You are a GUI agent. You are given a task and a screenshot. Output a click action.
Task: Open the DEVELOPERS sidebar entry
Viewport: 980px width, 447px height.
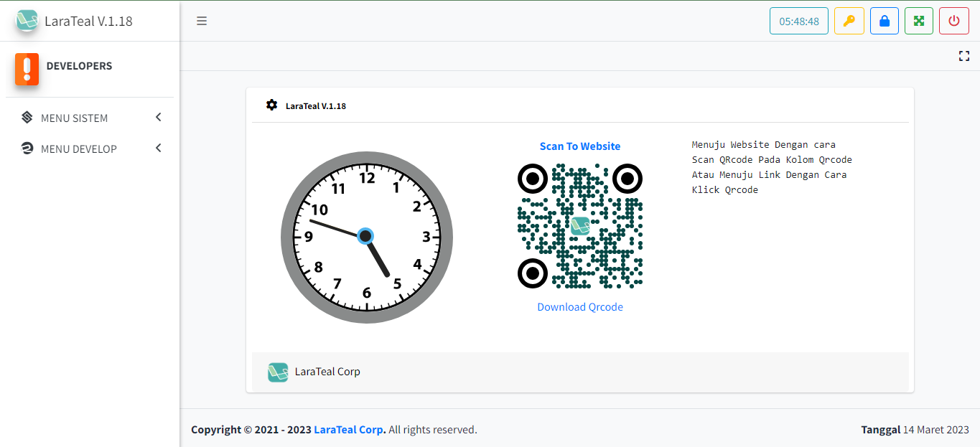[x=79, y=65]
